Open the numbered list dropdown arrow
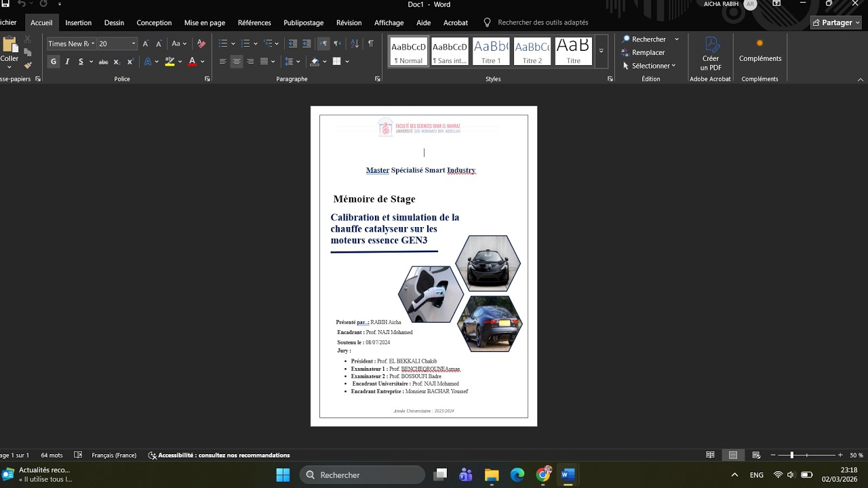This screenshot has height=488, width=868. (x=255, y=43)
